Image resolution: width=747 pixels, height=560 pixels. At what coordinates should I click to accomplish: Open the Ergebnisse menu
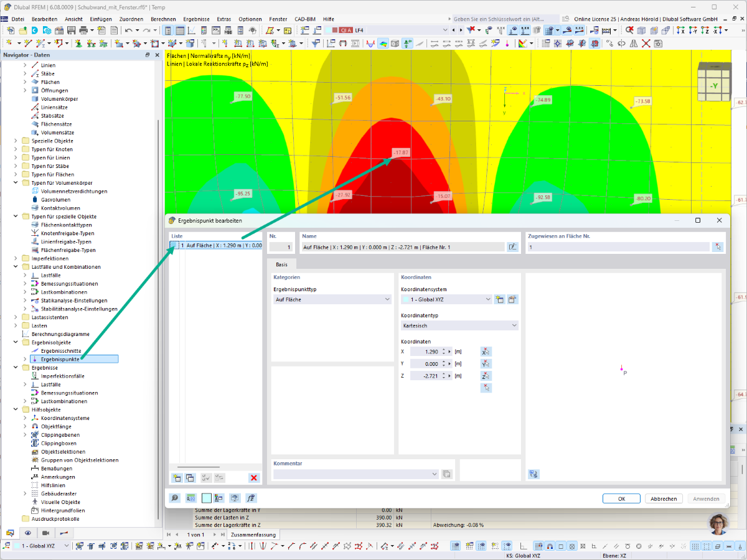point(195,19)
